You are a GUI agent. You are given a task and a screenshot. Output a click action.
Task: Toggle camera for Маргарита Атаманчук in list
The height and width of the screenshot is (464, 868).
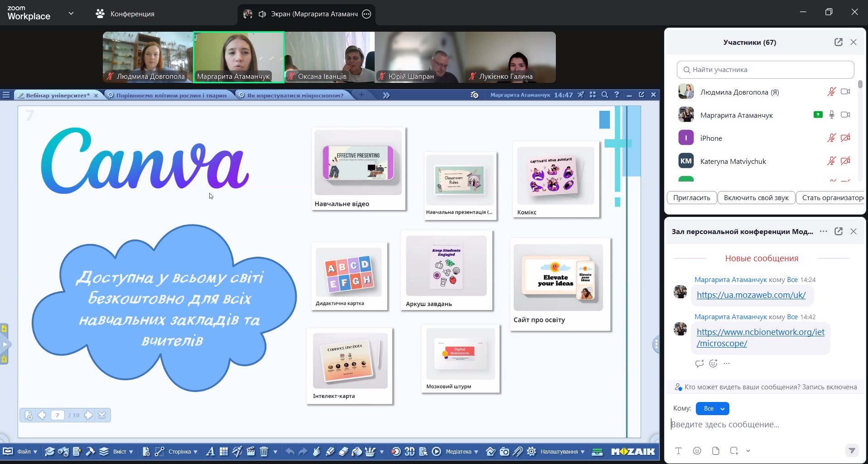845,115
